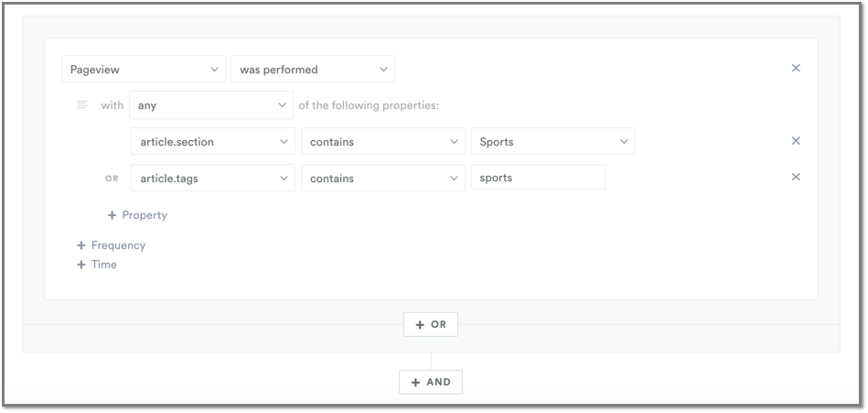This screenshot has width=868, height=413.
Task: Click the drag handle icon beside 'with'
Action: (82, 104)
